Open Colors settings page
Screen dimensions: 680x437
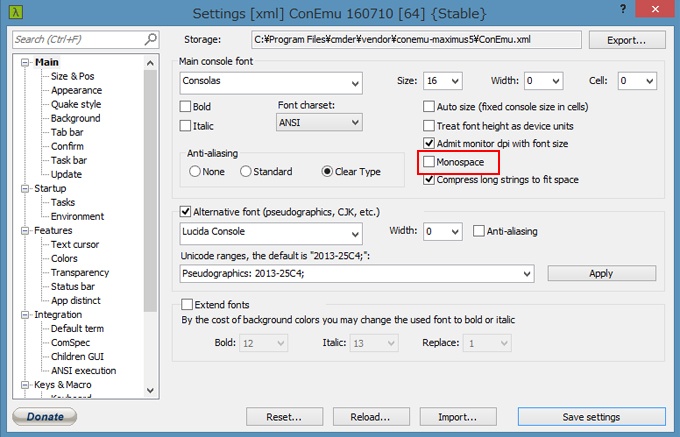pyautogui.click(x=64, y=258)
